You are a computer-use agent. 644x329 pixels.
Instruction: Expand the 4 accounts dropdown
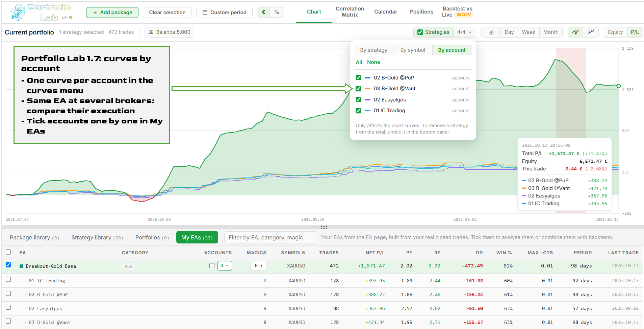pyautogui.click(x=225, y=266)
